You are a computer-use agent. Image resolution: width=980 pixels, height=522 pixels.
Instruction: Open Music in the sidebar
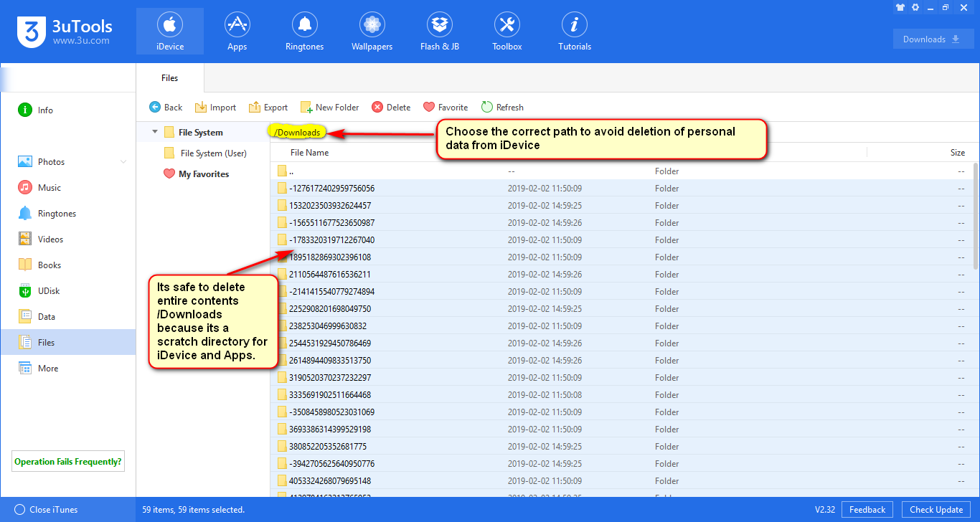(x=68, y=188)
